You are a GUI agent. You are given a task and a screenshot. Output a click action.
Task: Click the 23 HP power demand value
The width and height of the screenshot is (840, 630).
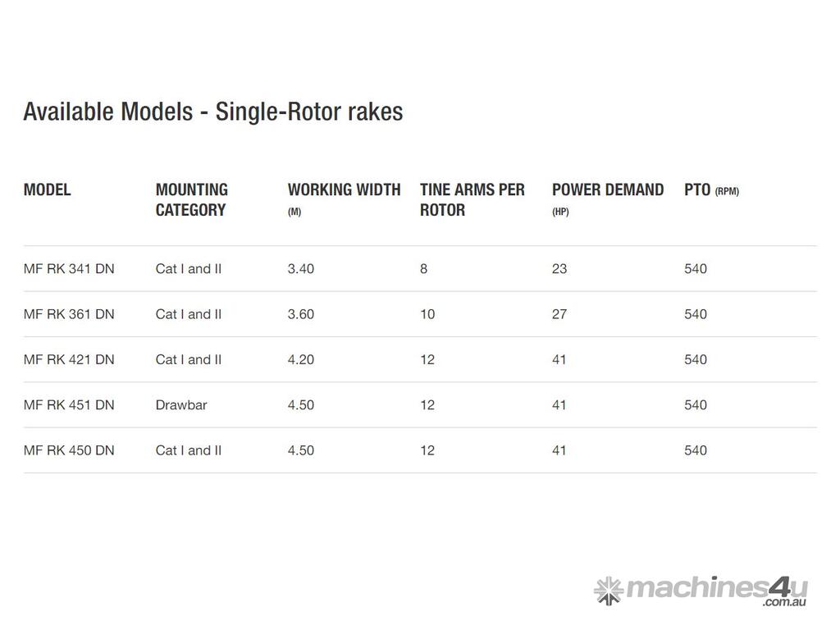(559, 269)
